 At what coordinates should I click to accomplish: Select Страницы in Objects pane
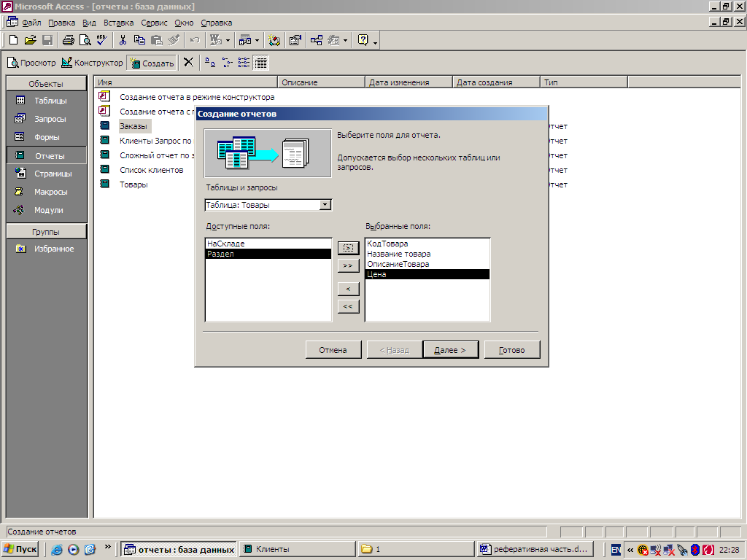(47, 174)
